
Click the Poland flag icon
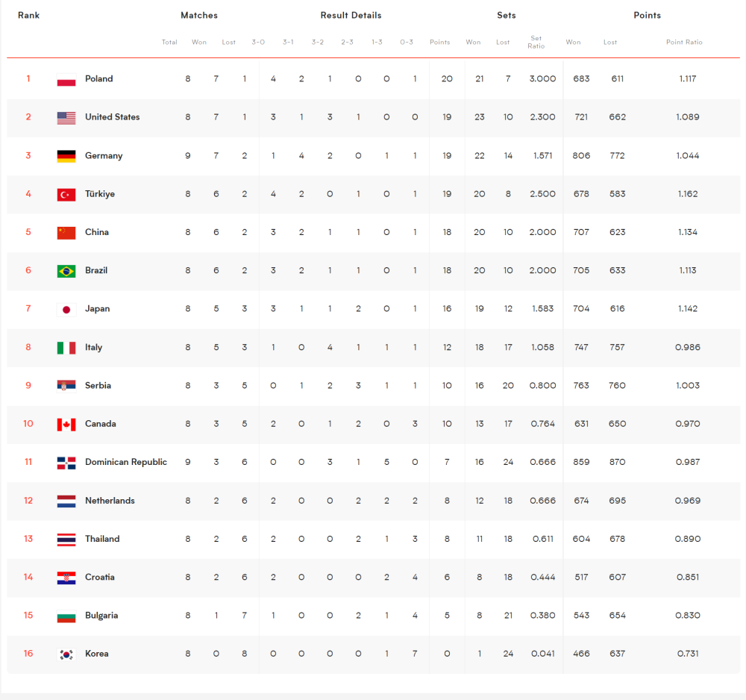pos(66,79)
